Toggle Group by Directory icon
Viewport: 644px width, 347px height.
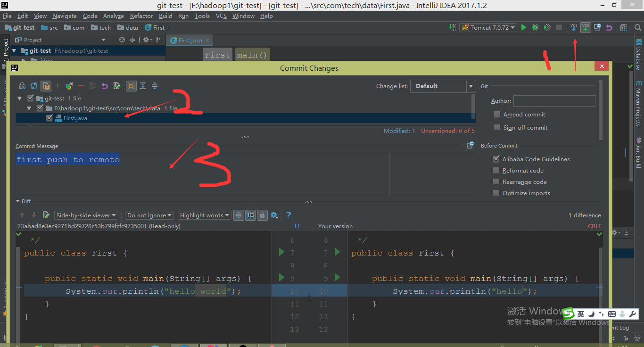point(131,86)
